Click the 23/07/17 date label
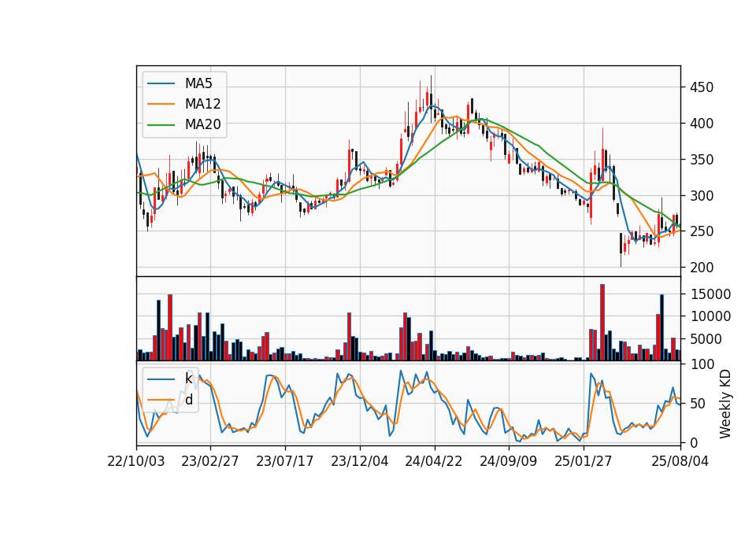Screen dimensions: 756x543 (x=285, y=461)
